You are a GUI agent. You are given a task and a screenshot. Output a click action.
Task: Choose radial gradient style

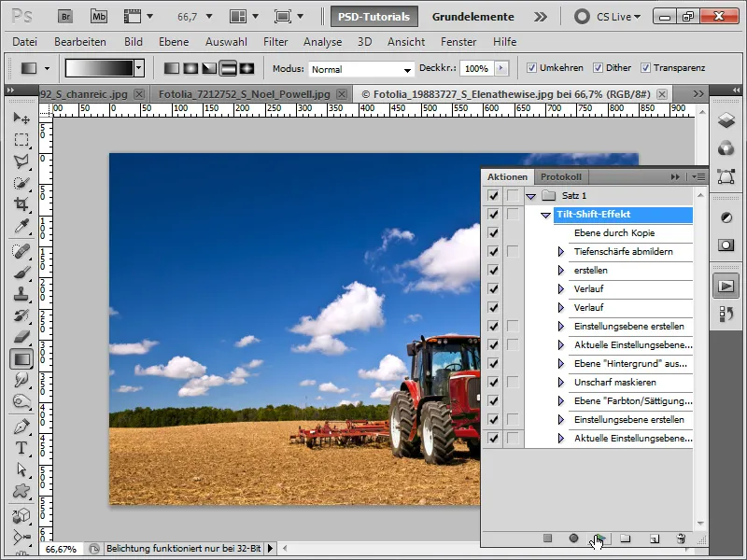pyautogui.click(x=190, y=68)
